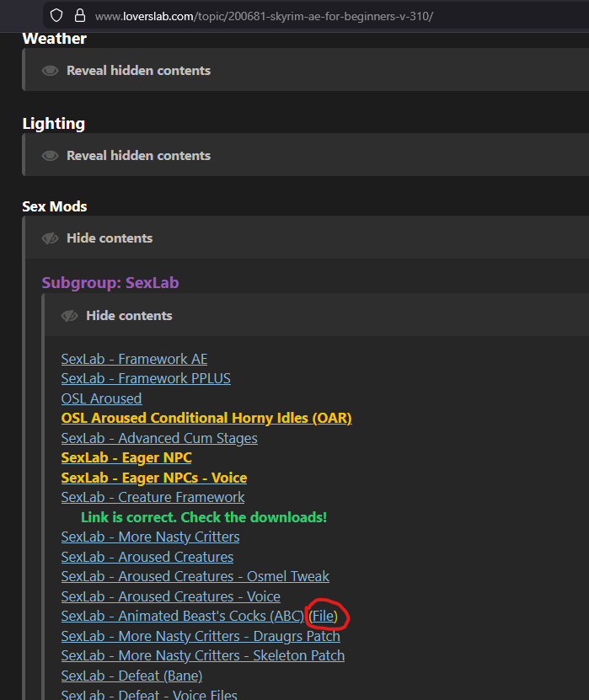This screenshot has height=700, width=589.
Task: Open the SexLab - Aroused Creatures link
Action: coord(147,557)
